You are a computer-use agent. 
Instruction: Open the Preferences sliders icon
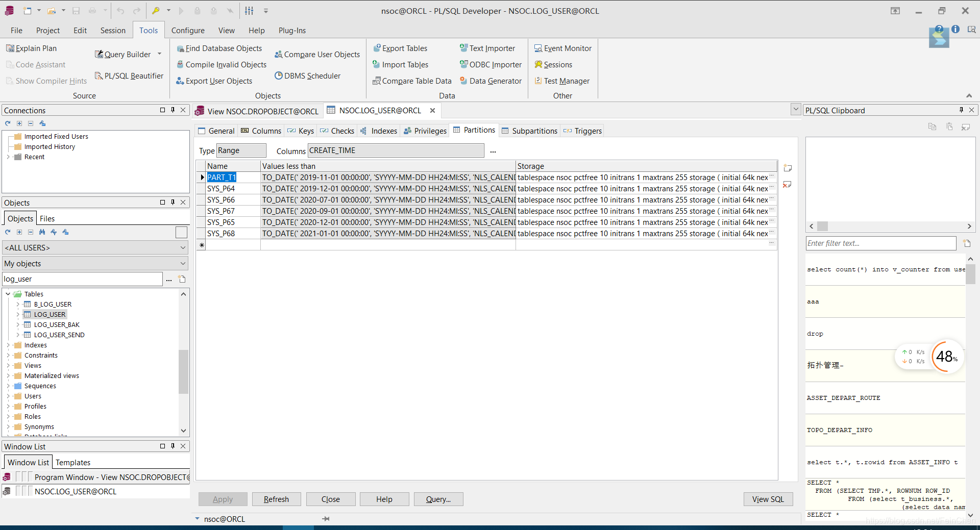(x=249, y=11)
